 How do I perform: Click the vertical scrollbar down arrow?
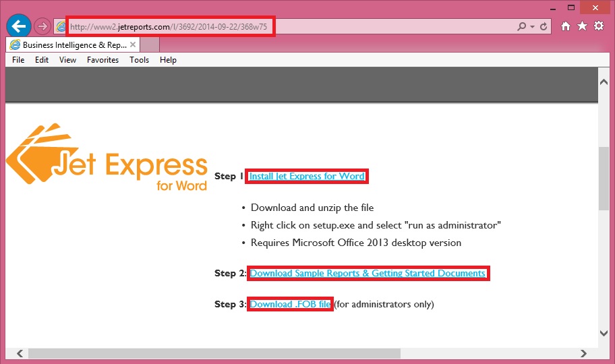[x=604, y=333]
